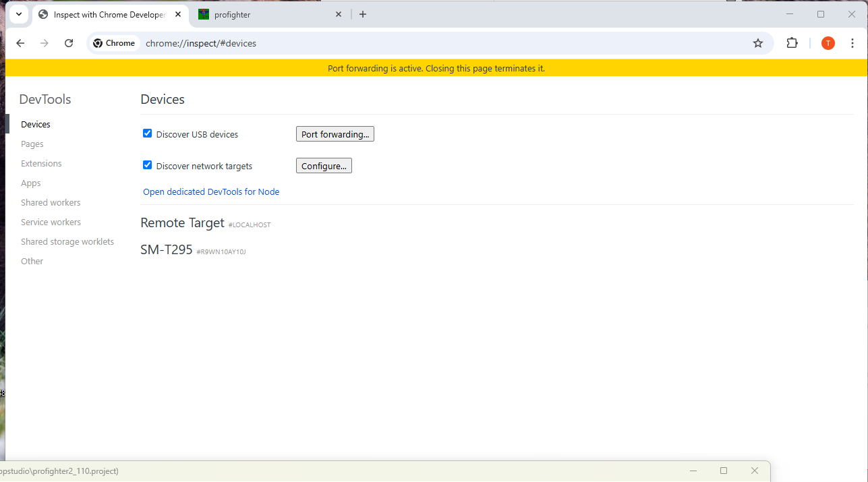Open Service workers section
The height and width of the screenshot is (482, 868).
51,222
